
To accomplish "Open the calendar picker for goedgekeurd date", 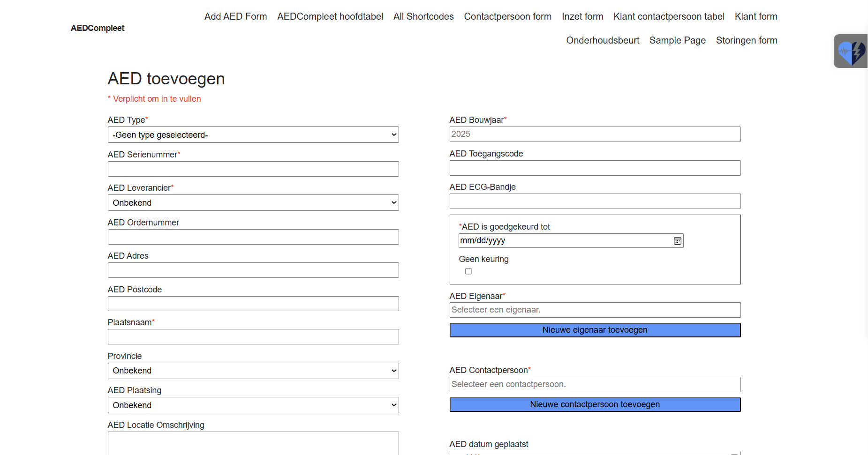I will pos(677,241).
